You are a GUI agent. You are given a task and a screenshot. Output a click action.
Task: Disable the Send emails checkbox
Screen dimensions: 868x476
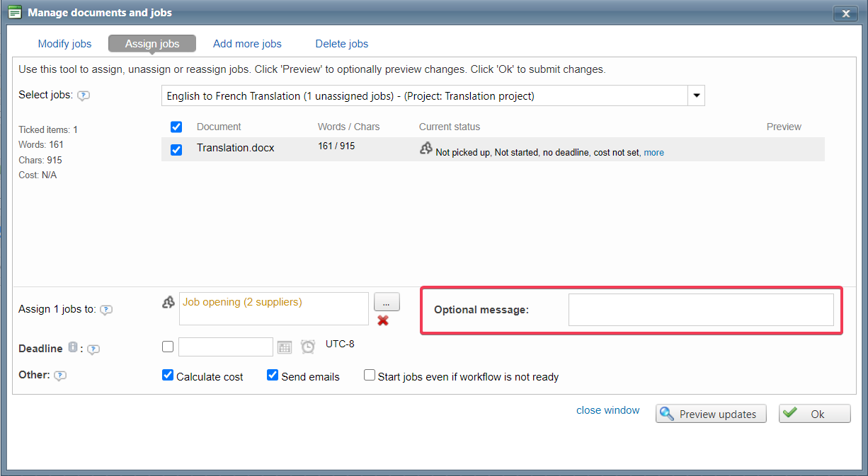pos(273,376)
